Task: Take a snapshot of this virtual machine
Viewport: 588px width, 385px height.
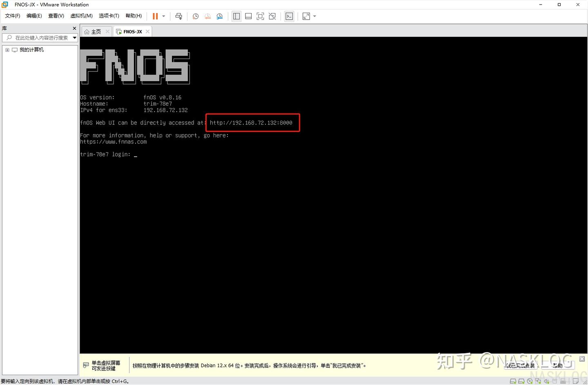Action: coord(195,16)
